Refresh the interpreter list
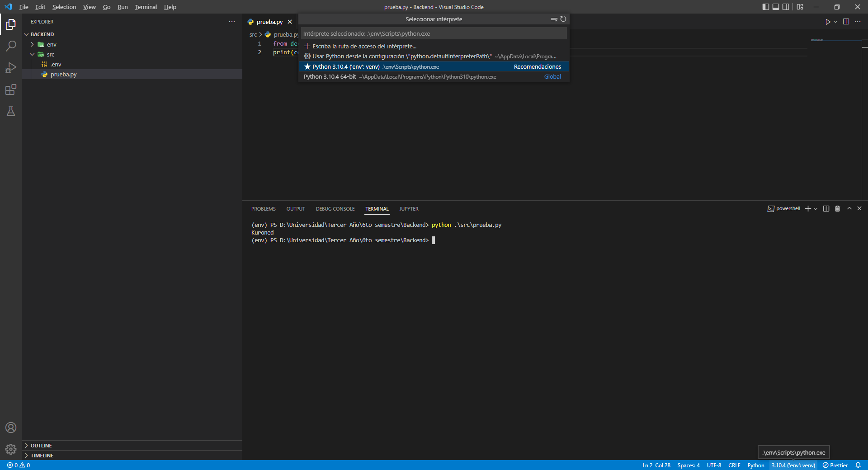The image size is (868, 470). click(x=563, y=19)
